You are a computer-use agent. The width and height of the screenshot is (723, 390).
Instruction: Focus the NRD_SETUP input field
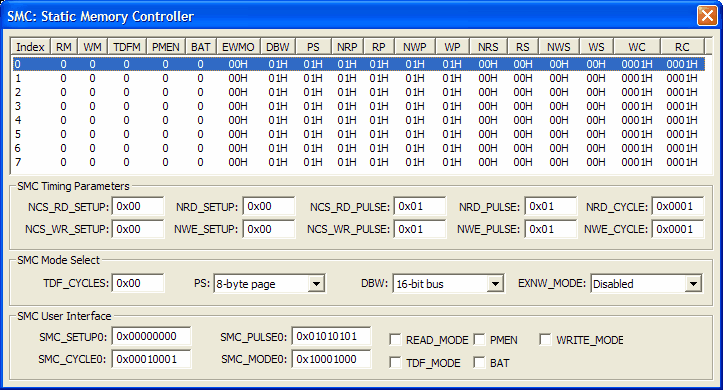click(269, 206)
